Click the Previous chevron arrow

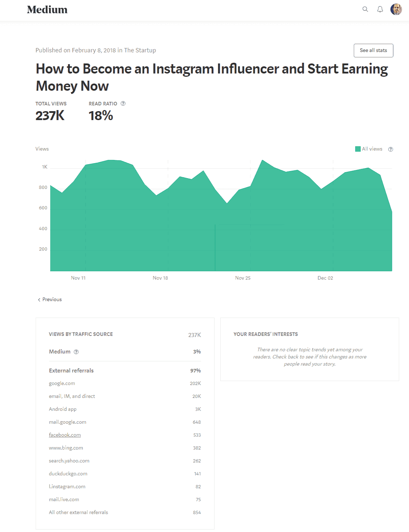tap(39, 300)
